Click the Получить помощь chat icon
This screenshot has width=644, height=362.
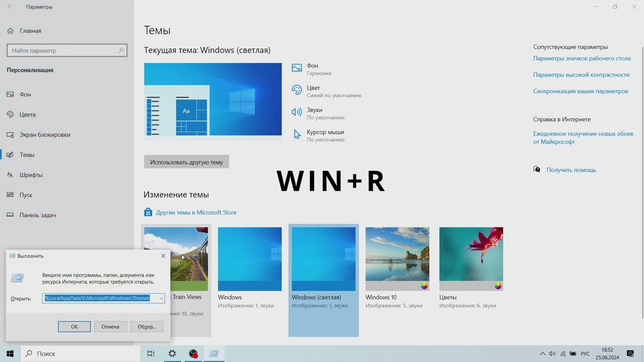click(537, 170)
